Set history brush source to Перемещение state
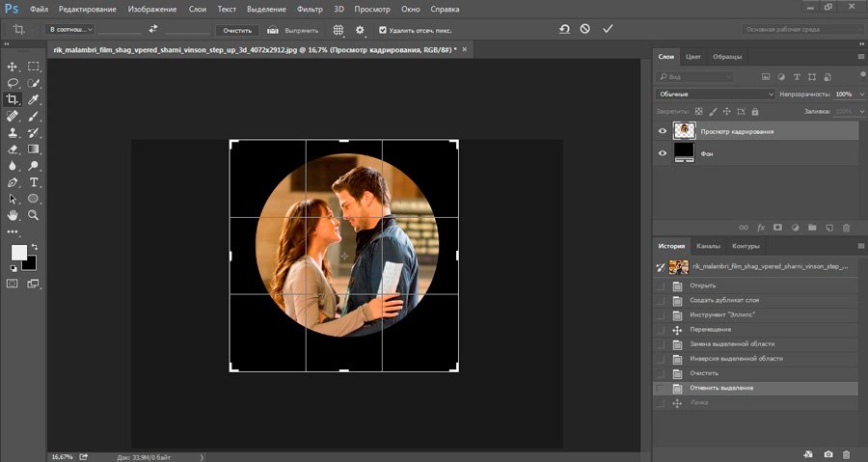Viewport: 868px width, 462px height. [x=660, y=330]
